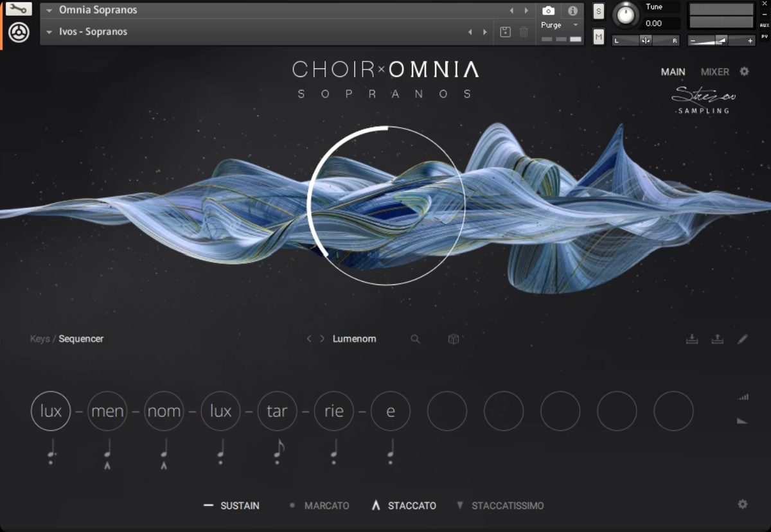The width and height of the screenshot is (771, 532).
Task: Search presets with the magnifier icon
Action: pyautogui.click(x=415, y=339)
